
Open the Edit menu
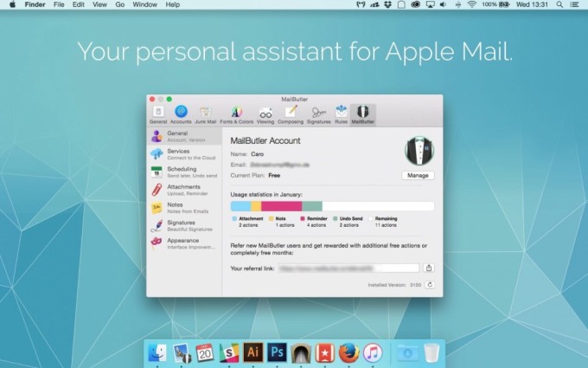click(x=79, y=4)
